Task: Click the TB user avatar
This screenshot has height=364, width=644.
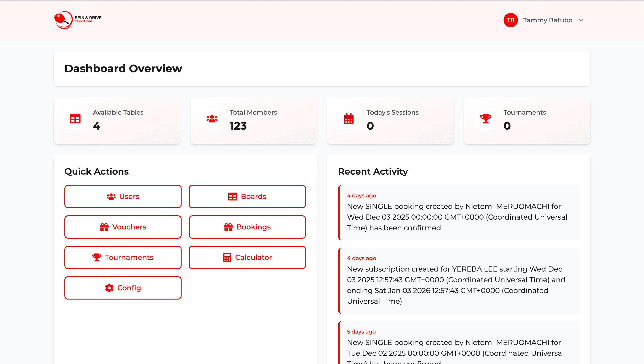Action: 510,20
